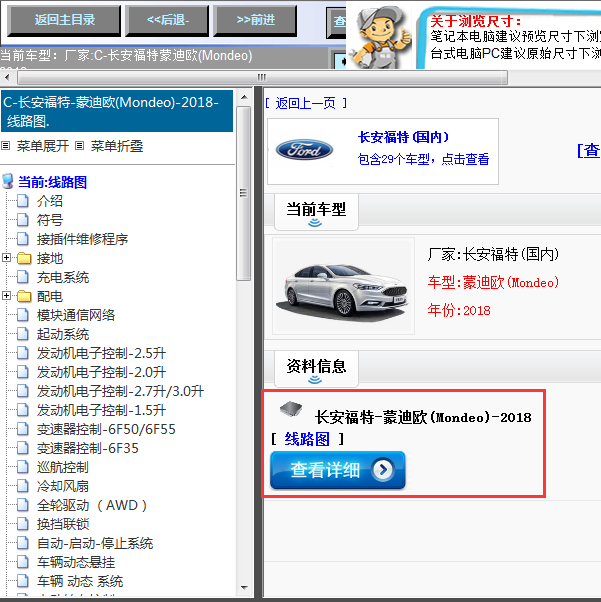
Task: Go back with the <<后退- button
Action: 167,20
